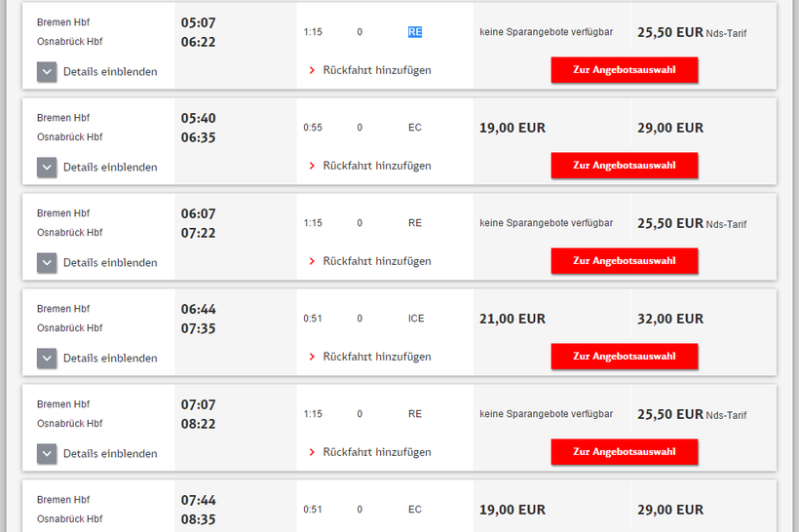Open Zur Angebotsauswahl for the 07:07 departure
The height and width of the screenshot is (532, 799).
click(x=624, y=452)
